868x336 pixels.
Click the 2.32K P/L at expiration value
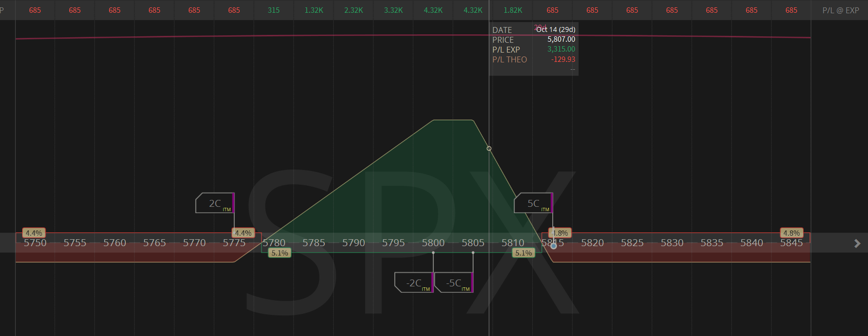pos(353,10)
